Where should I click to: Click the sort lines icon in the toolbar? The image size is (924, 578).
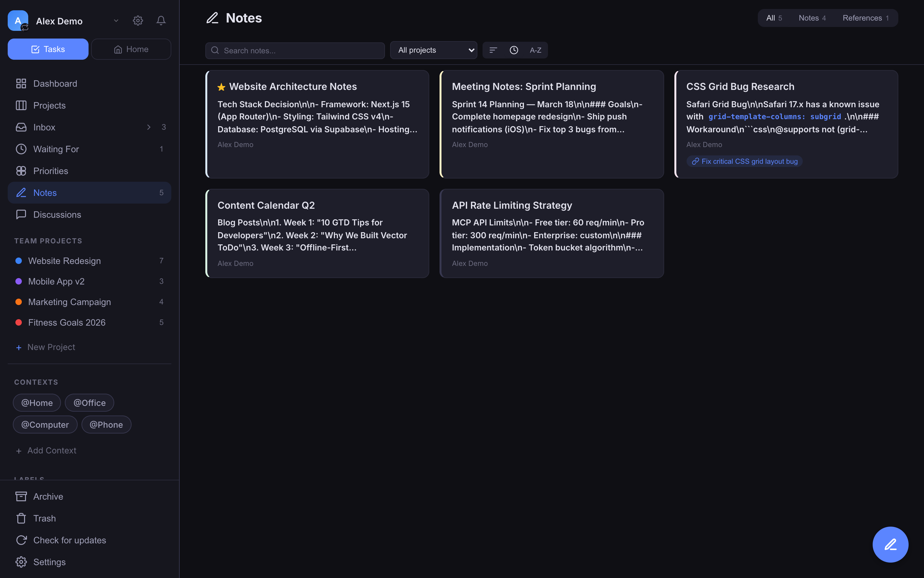point(493,50)
